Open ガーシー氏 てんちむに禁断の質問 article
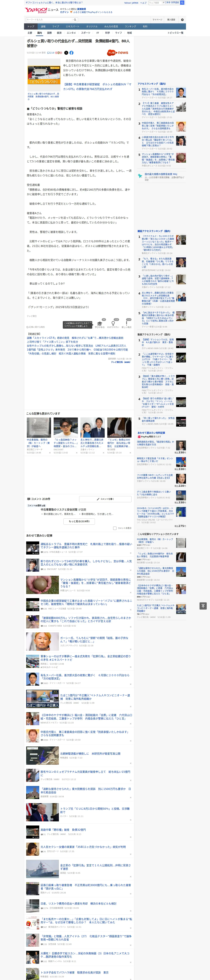The width and height of the screenshot is (210, 980). coord(95,639)
